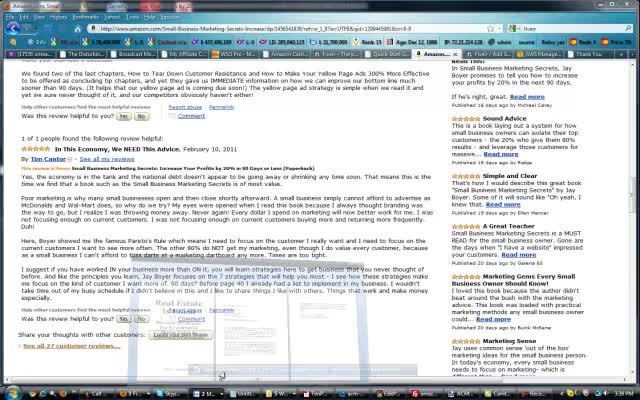This screenshot has width=640, height=400.
Task: Click the IP address toolbar item
Action: point(464,42)
